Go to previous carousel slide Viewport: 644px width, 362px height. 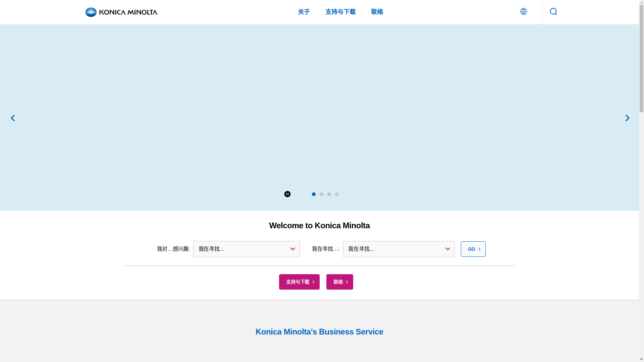point(13,118)
